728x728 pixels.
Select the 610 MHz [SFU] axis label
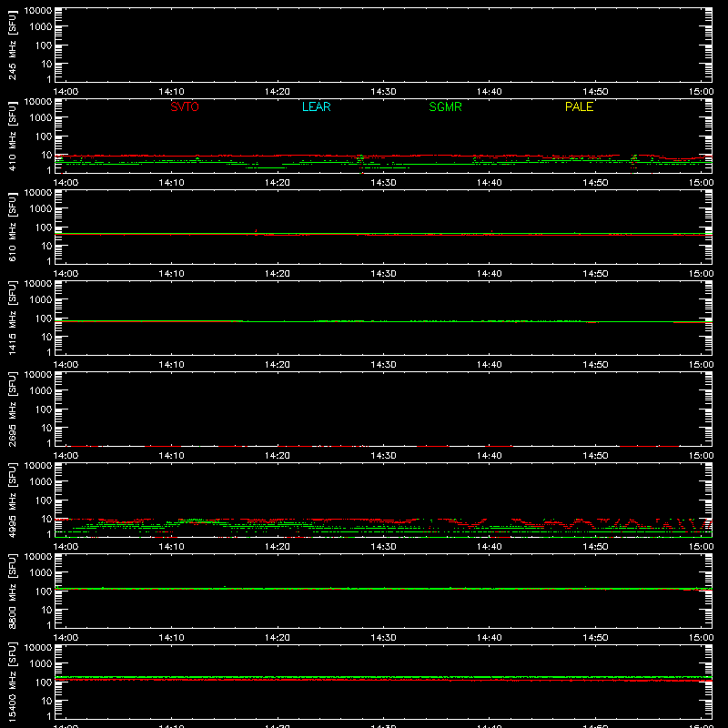[12, 227]
